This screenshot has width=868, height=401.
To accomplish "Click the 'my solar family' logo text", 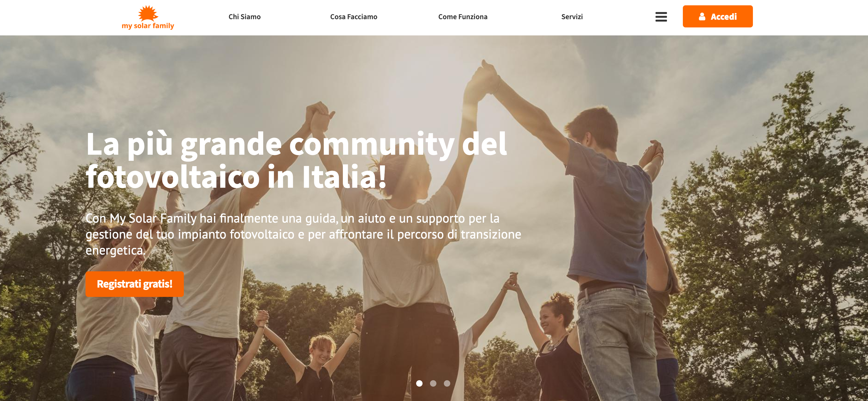I will click(148, 26).
